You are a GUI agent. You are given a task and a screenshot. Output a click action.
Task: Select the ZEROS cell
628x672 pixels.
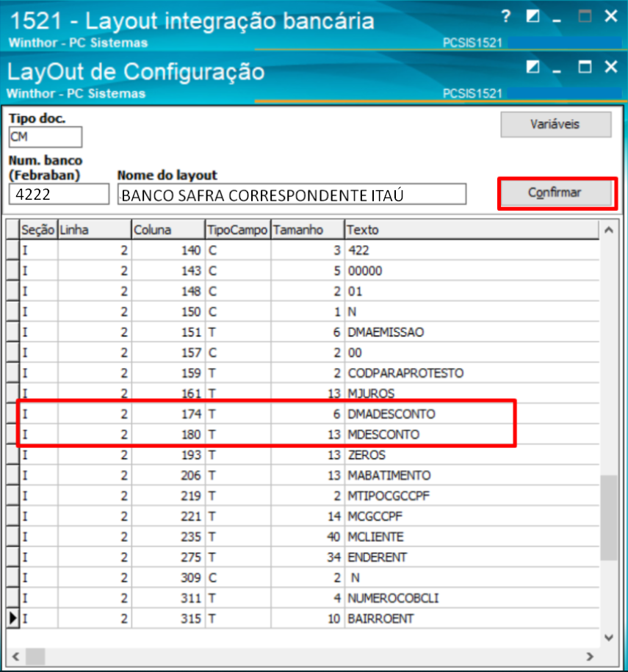point(472,455)
